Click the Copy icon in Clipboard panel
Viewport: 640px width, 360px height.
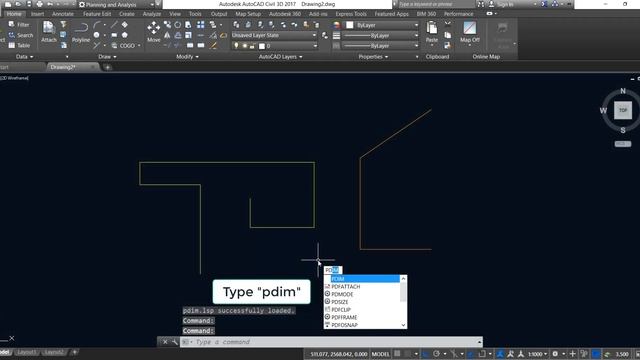tap(448, 35)
